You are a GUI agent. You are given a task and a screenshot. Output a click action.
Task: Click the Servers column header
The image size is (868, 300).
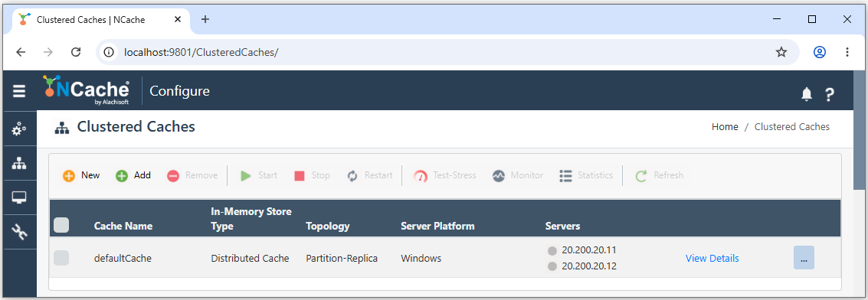point(562,226)
